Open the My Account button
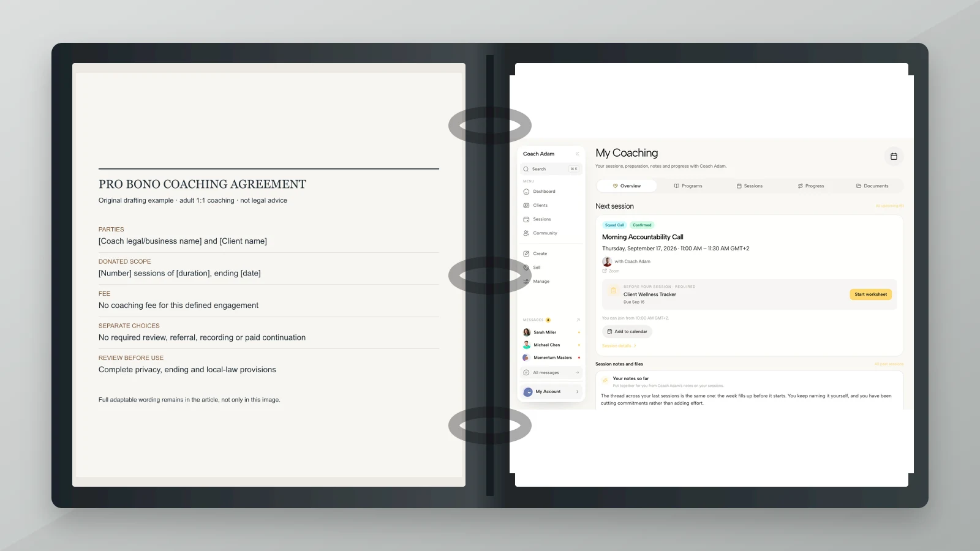This screenshot has width=980, height=551. pyautogui.click(x=551, y=392)
